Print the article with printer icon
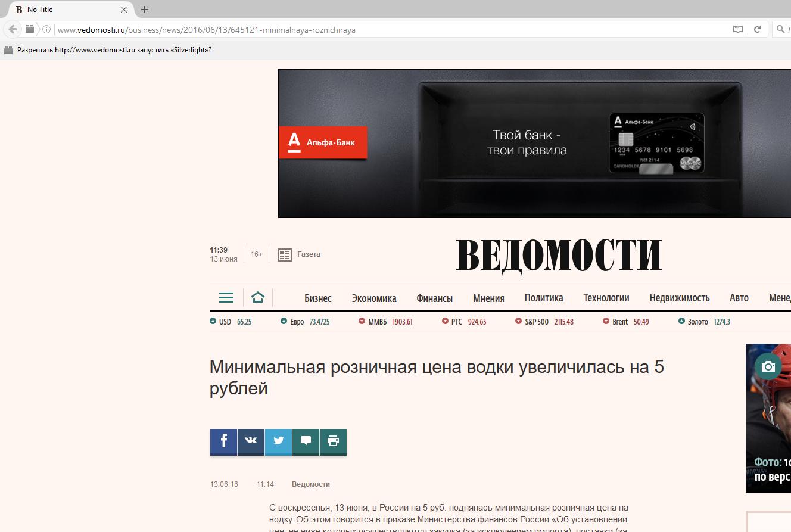Image resolution: width=791 pixels, height=532 pixels. [x=333, y=441]
